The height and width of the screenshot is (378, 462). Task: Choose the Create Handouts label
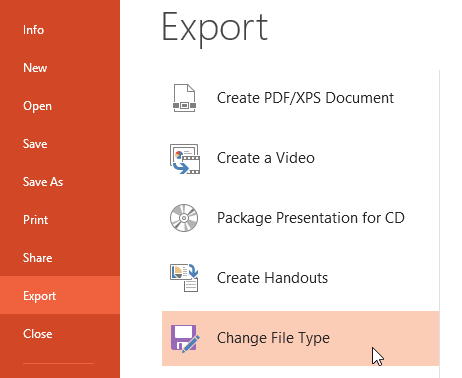(x=272, y=278)
